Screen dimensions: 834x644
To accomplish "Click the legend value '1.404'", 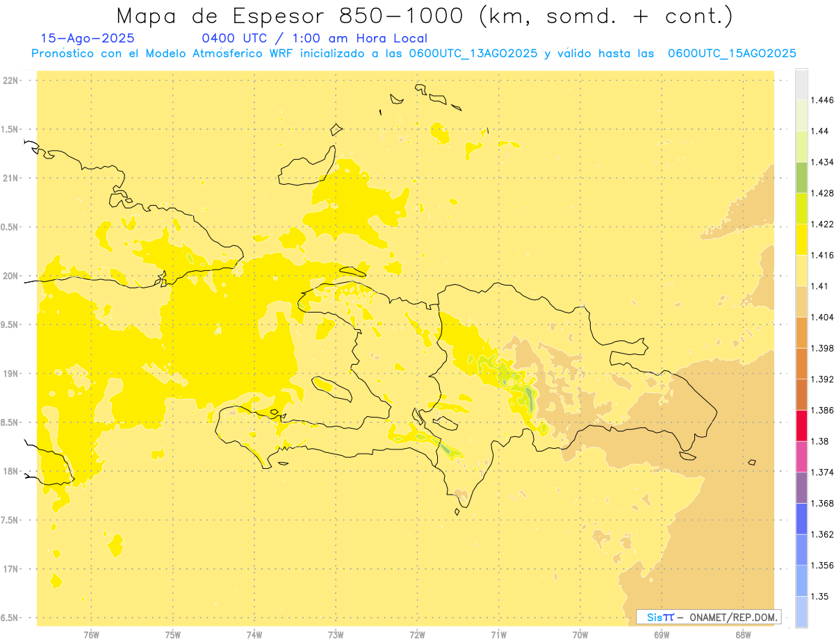I will (821, 317).
